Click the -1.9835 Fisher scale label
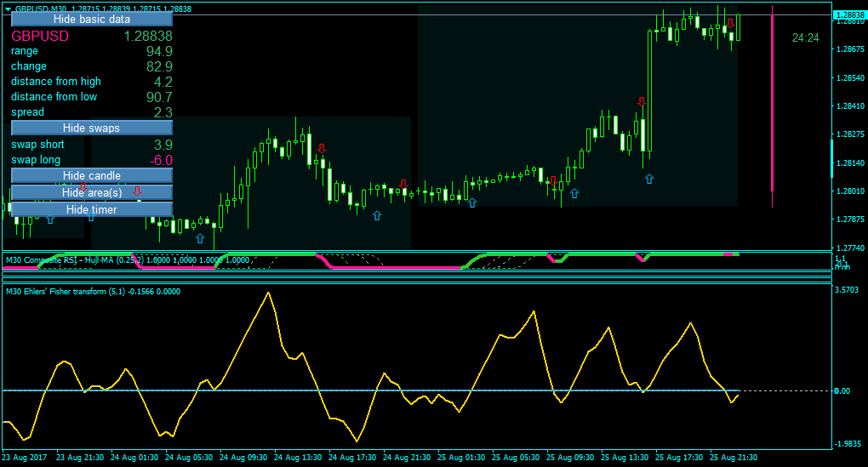868x467 pixels. pyautogui.click(x=847, y=444)
